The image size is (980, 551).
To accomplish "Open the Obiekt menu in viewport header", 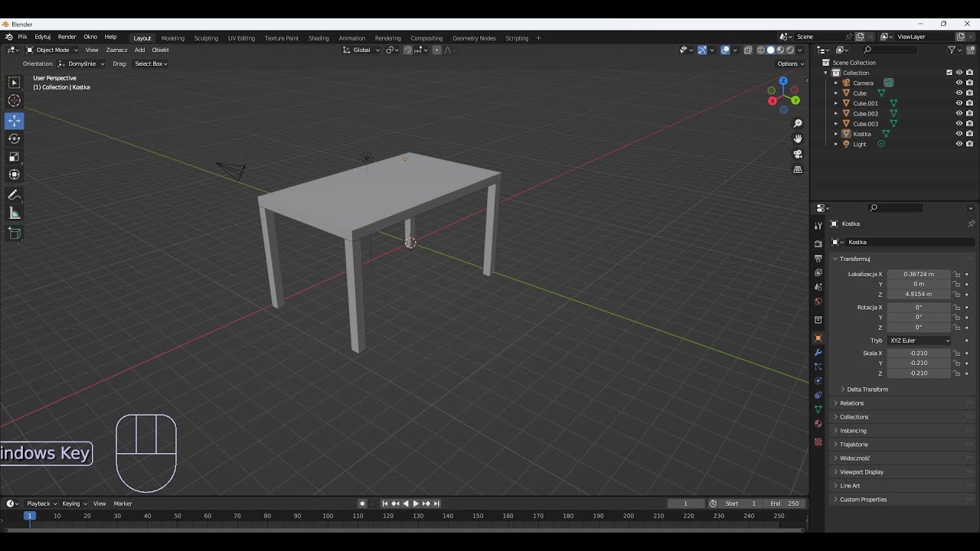I will [161, 50].
